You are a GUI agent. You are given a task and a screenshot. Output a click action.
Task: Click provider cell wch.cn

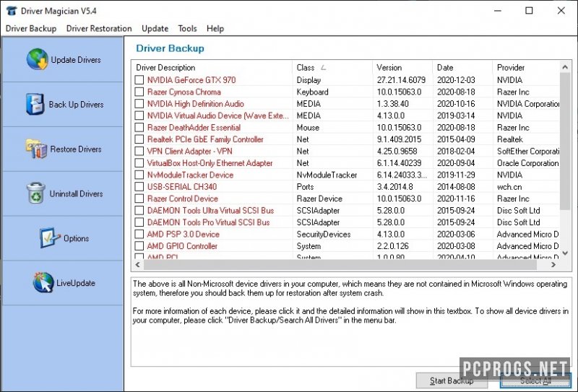pyautogui.click(x=509, y=187)
